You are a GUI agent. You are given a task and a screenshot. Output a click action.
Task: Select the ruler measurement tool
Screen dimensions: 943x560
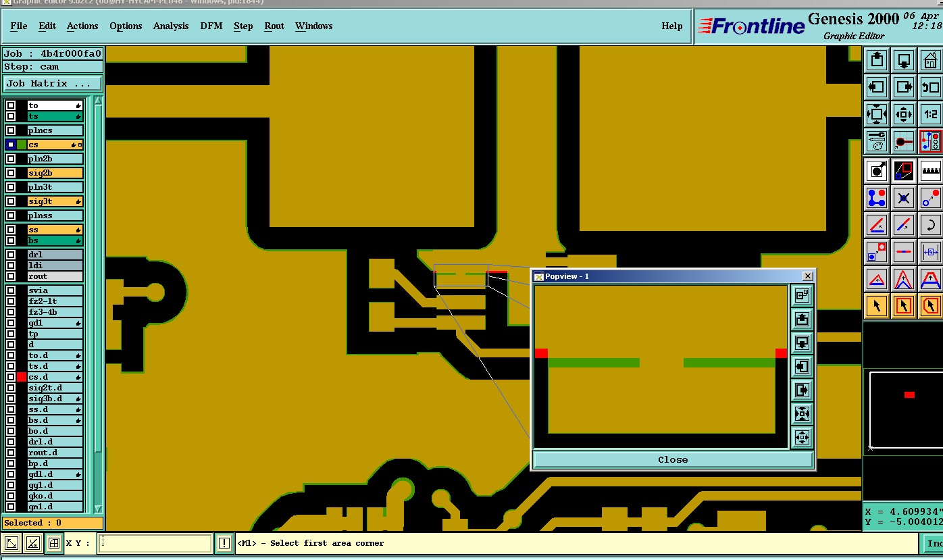(x=931, y=170)
